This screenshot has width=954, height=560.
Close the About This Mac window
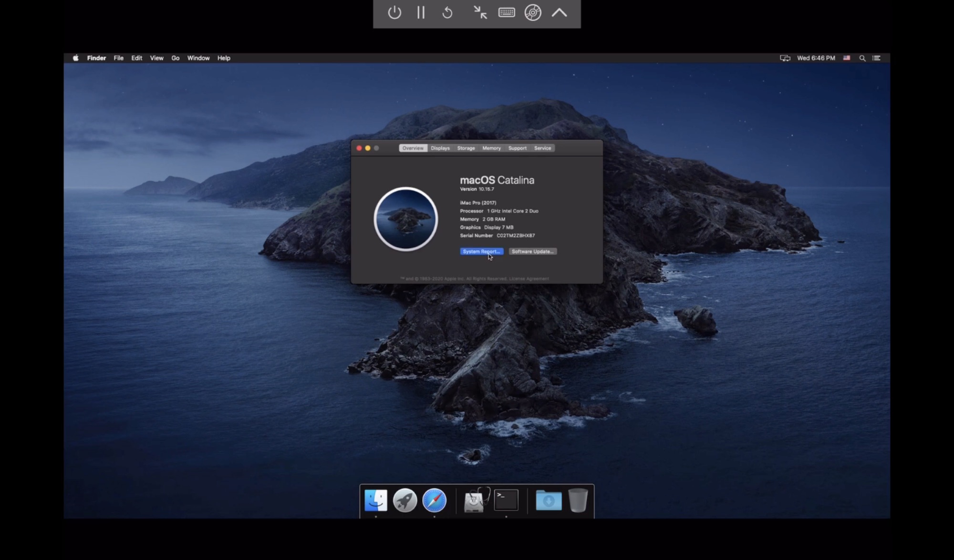(x=359, y=148)
